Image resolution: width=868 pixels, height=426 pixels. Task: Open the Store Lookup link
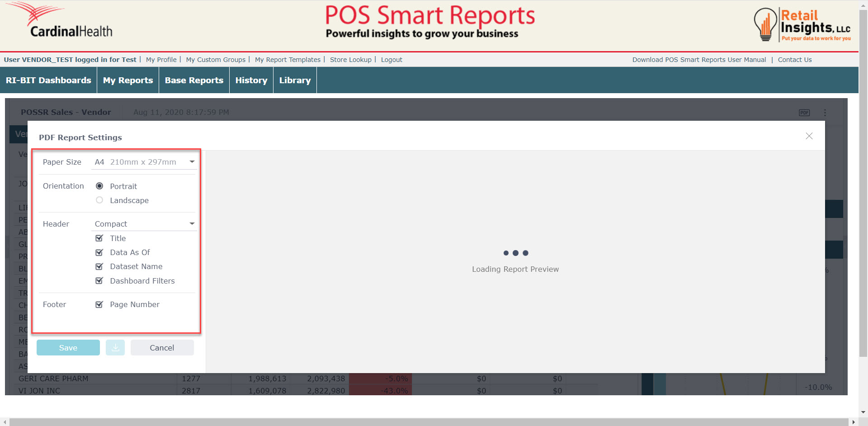[350, 60]
